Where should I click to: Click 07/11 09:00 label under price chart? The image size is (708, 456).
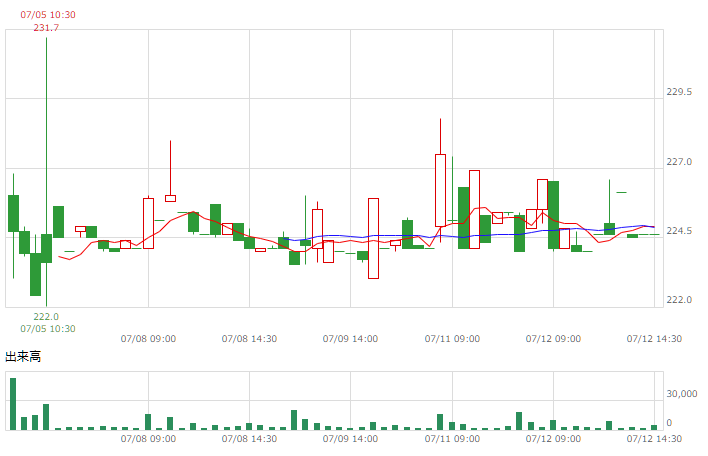[452, 339]
